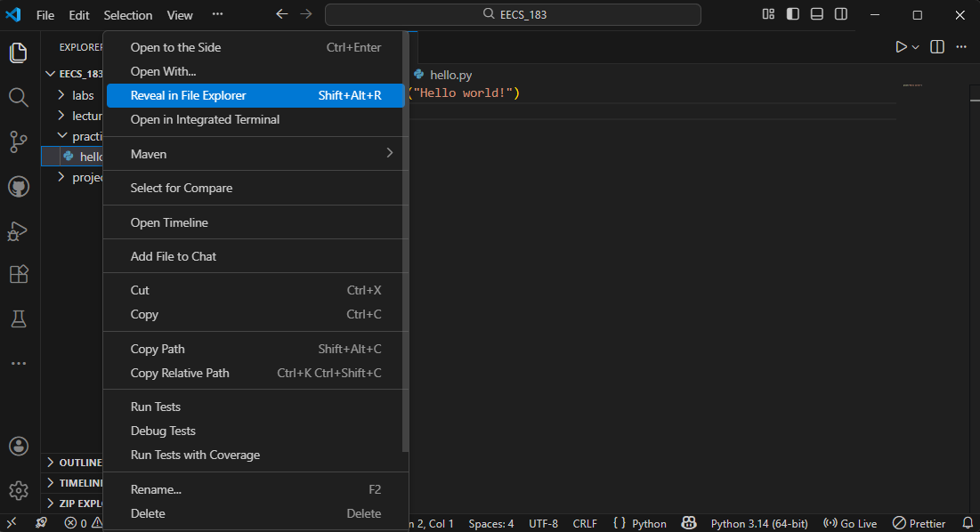This screenshot has width=980, height=532.
Task: Open the Edit menu
Action: [x=78, y=15]
